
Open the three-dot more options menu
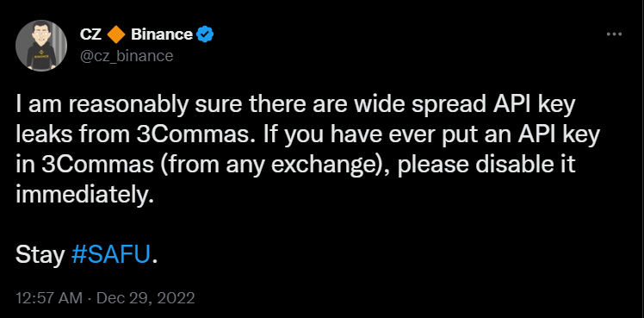(x=614, y=34)
